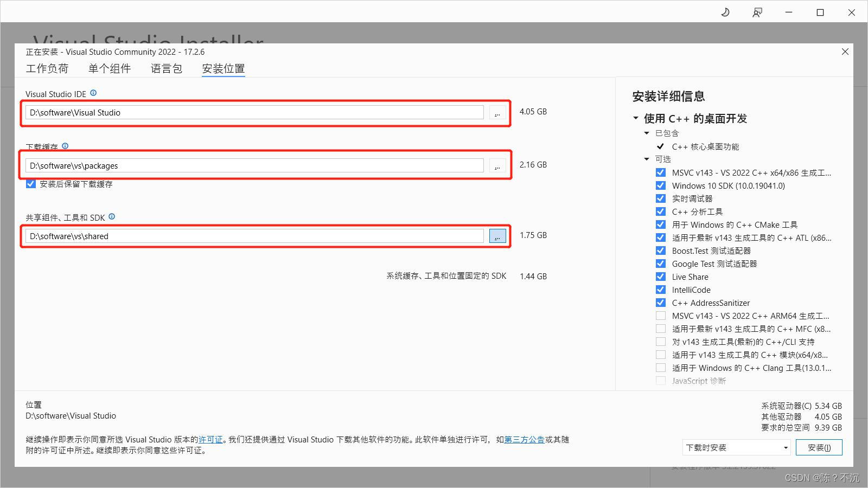Check C++ Clang 工具 for Windows
Viewport: 868px width, 488px height.
point(660,368)
